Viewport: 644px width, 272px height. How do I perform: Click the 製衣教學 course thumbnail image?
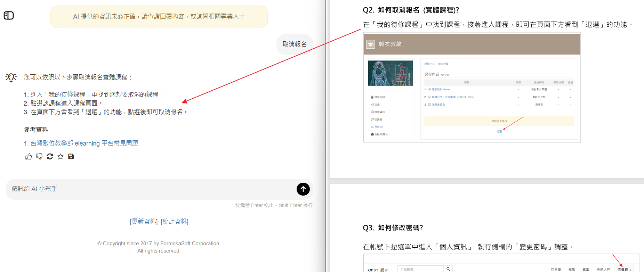390,73
